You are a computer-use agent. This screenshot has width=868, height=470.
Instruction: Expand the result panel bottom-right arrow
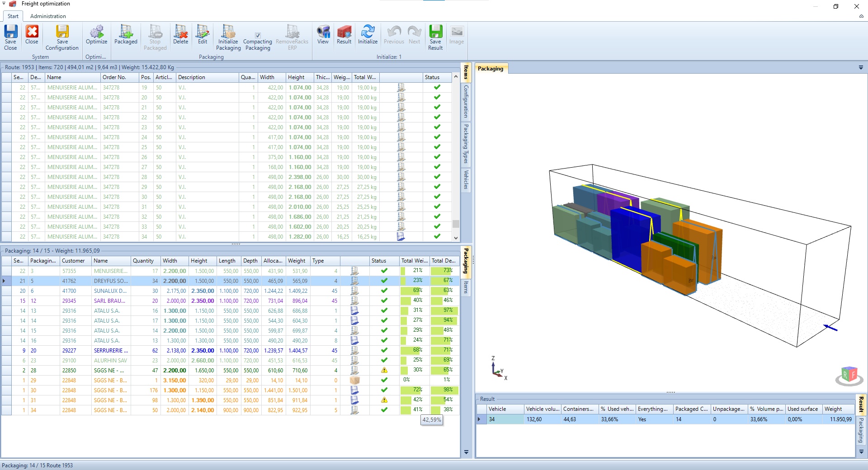(861, 451)
